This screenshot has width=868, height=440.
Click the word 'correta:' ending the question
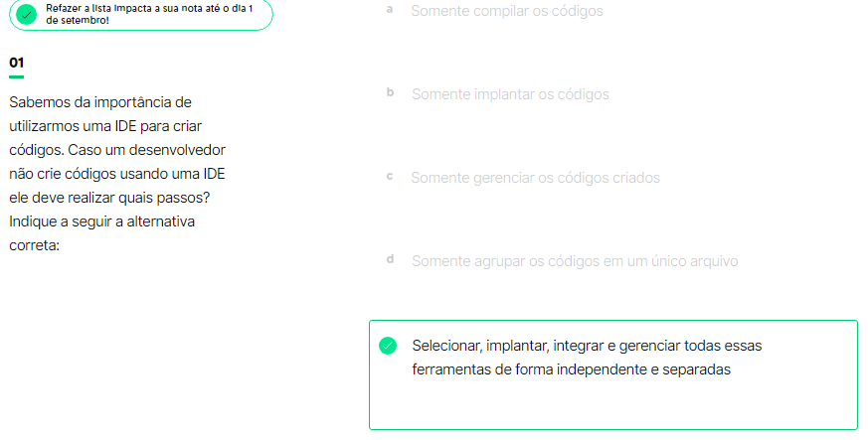pyautogui.click(x=35, y=244)
